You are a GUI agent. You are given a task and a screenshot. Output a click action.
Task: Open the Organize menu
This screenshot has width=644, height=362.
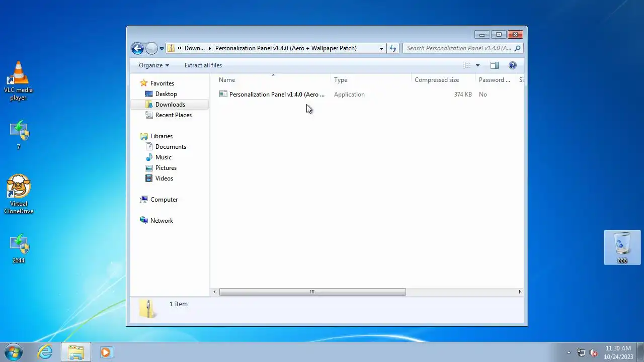[x=154, y=65]
